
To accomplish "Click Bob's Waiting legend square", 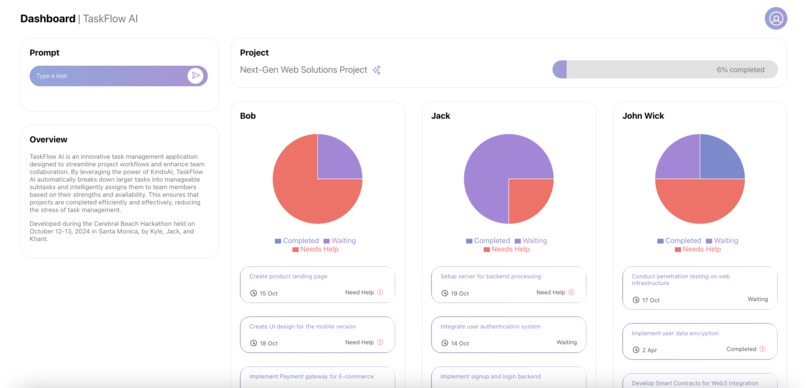I will pos(326,241).
